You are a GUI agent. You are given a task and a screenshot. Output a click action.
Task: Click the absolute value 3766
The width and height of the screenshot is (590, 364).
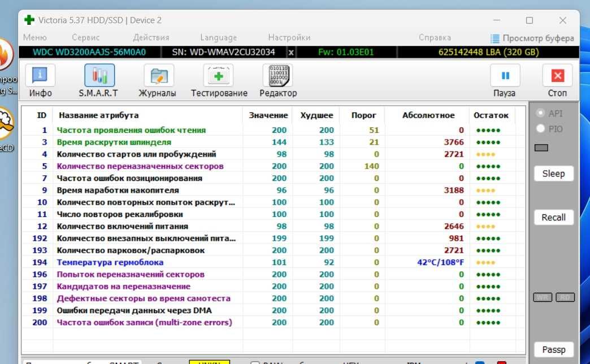point(453,142)
